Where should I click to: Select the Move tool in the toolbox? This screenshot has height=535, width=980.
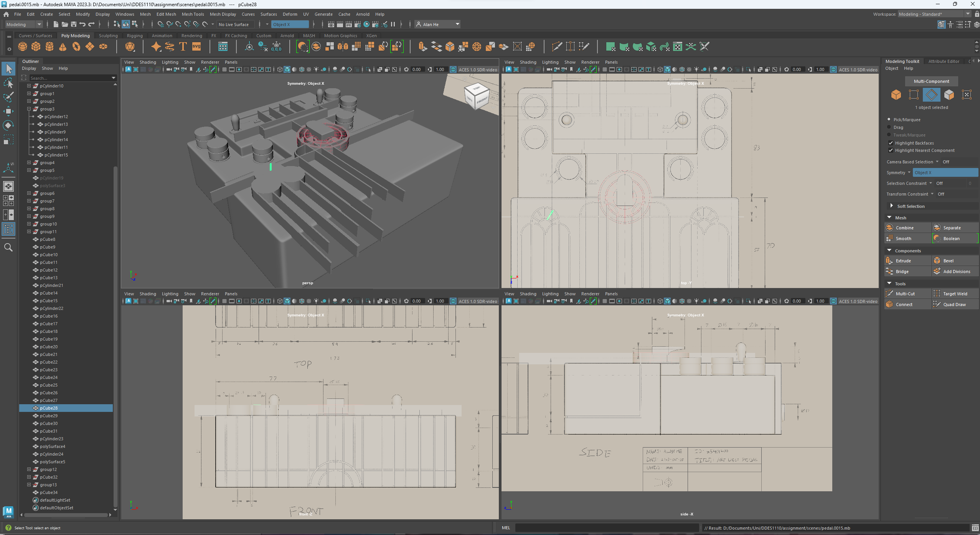tap(8, 110)
